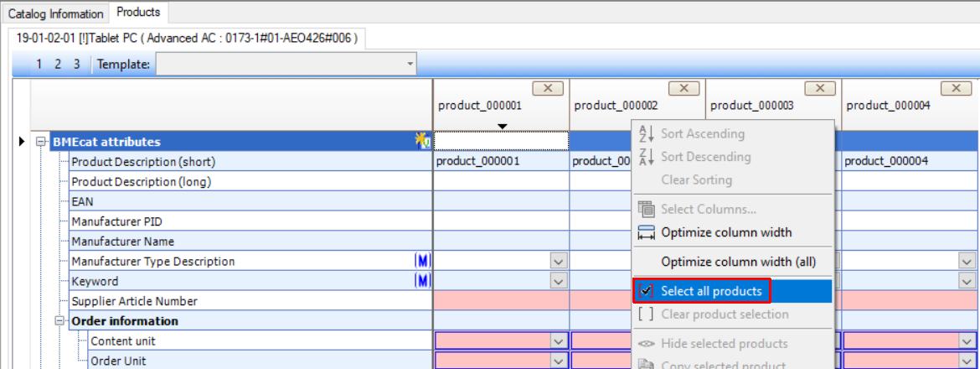Close the product_000004 column using X
Screen dimensions: 980x369
[x=956, y=88]
